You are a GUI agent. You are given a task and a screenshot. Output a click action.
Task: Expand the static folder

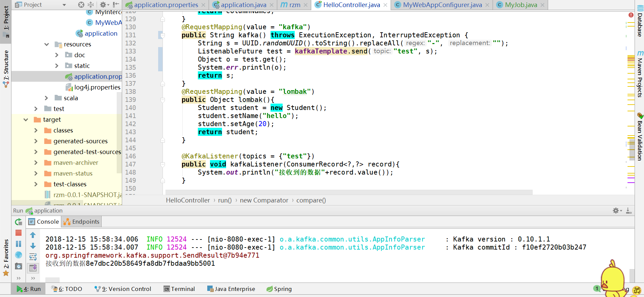[x=57, y=66]
